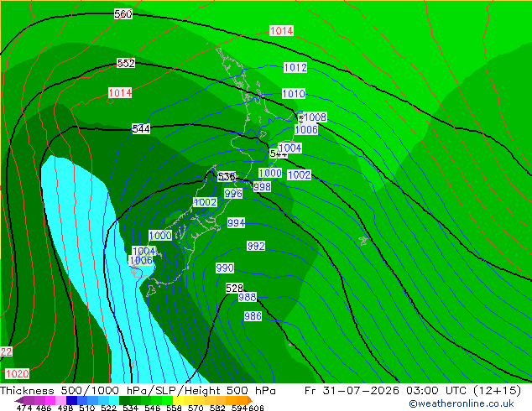Click the 986 pressure label
Viewport: 532px width, 411px height.
click(x=253, y=316)
